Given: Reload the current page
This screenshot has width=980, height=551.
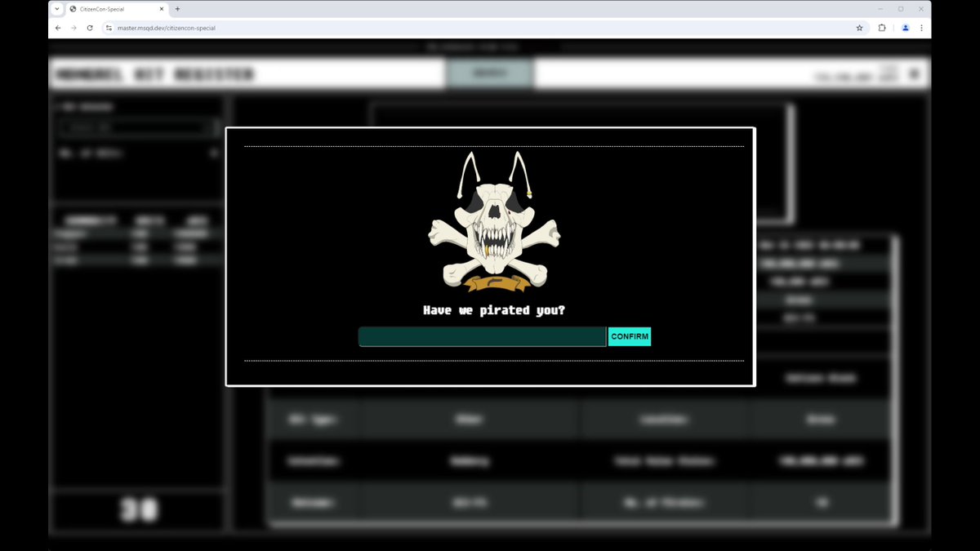Looking at the screenshot, I should coord(90,28).
